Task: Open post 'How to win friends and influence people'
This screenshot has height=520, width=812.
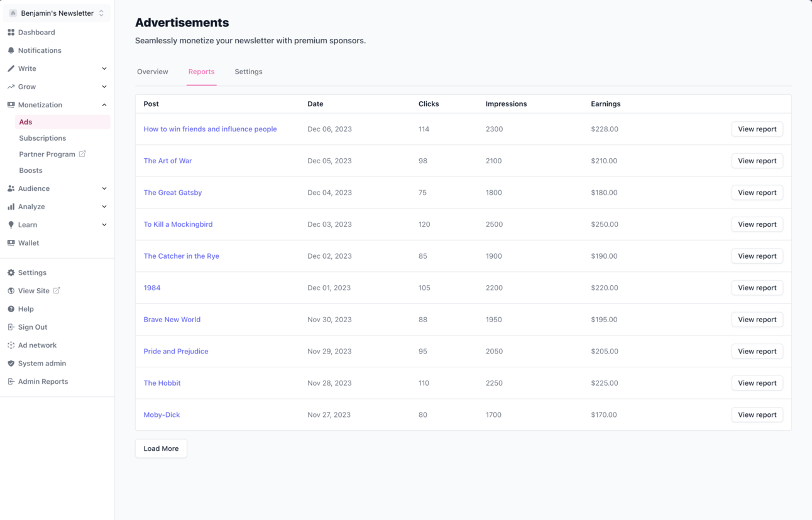Action: pos(210,129)
